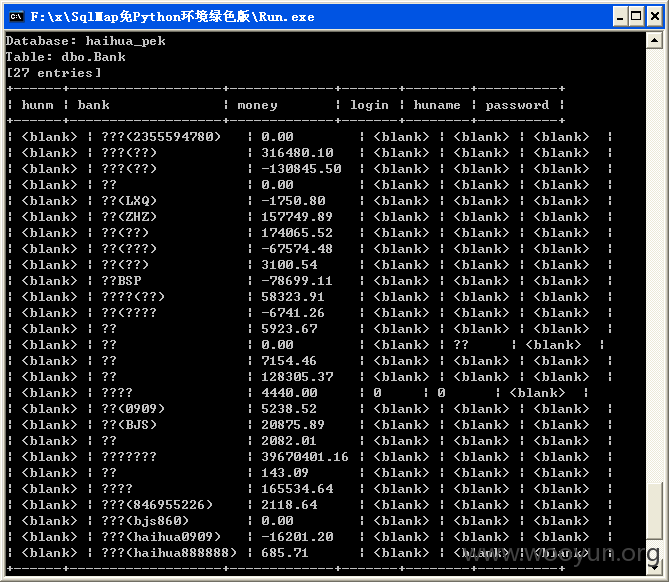Click money value '-130845.50'
669x582 pixels.
(301, 169)
